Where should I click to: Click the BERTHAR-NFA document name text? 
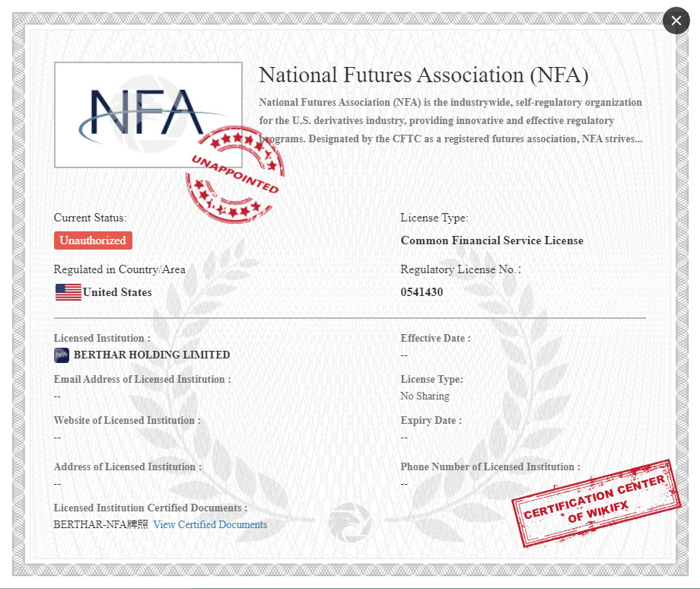(101, 524)
